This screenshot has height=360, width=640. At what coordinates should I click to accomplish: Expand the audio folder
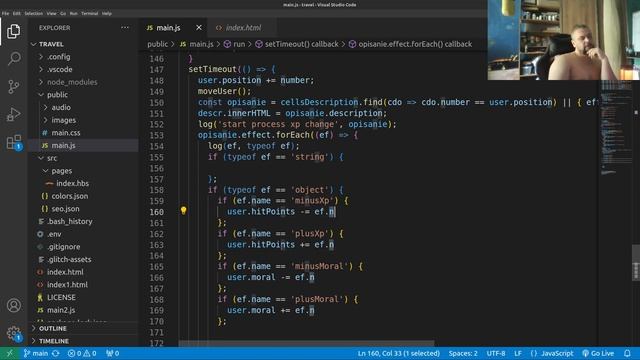click(83, 107)
